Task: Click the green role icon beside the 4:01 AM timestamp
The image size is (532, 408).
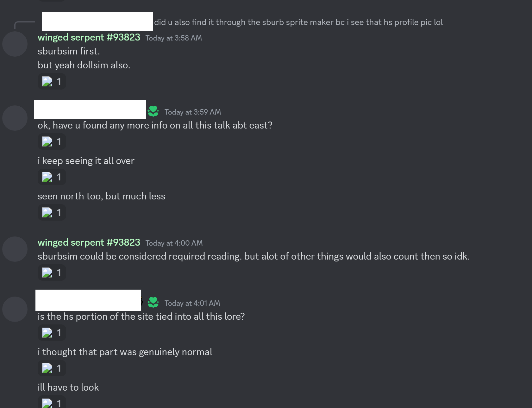Action: 153,303
